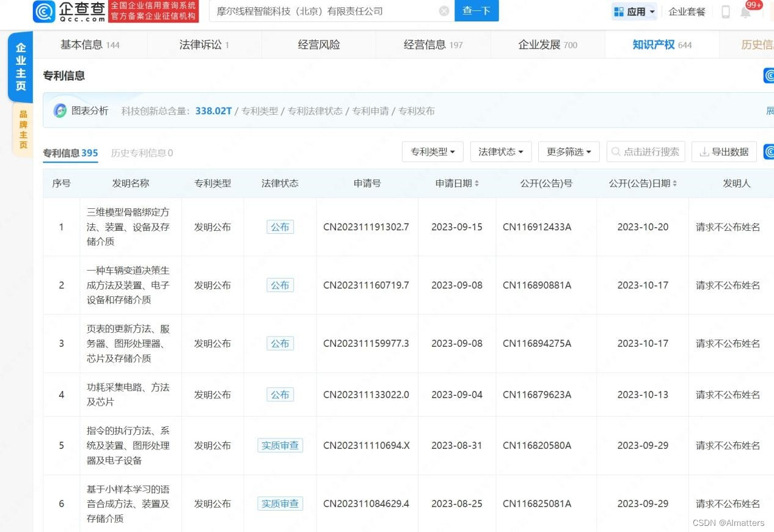Click the 查一下 search button
The height and width of the screenshot is (532, 774).
click(476, 11)
